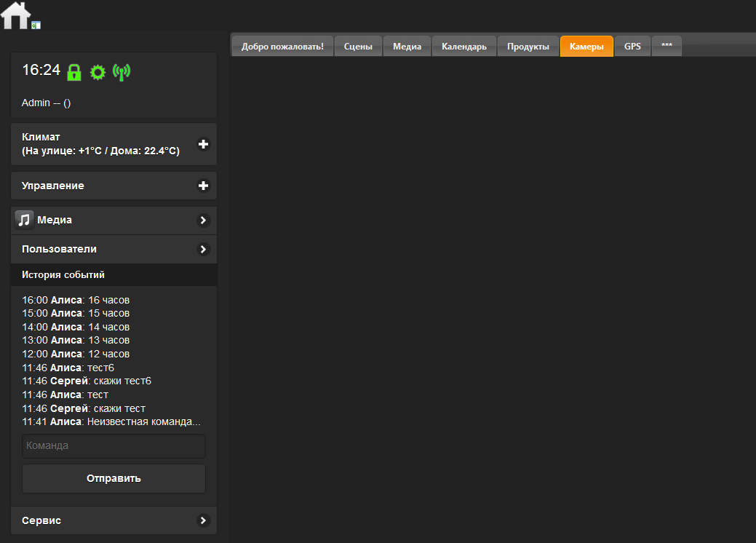Image resolution: width=756 pixels, height=543 pixels.
Task: Click the music note Media icon
Action: tap(25, 220)
